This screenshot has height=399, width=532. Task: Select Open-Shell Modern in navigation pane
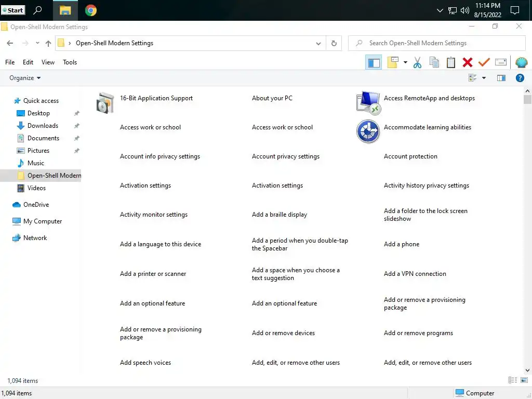(41, 176)
